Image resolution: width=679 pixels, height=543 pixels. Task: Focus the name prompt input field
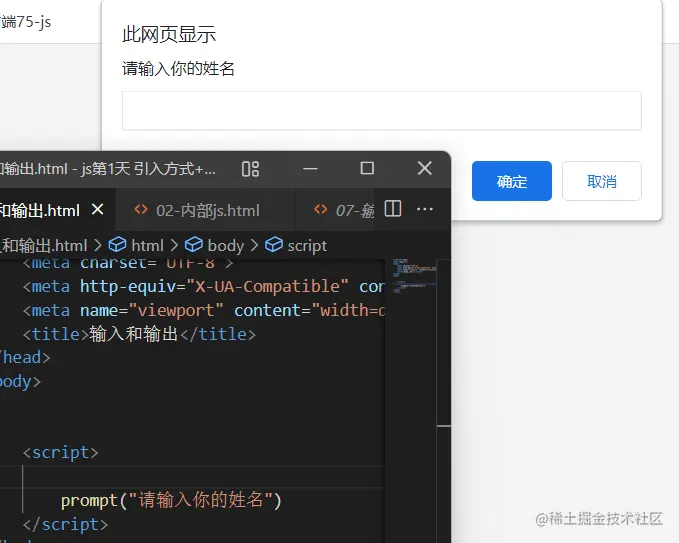pyautogui.click(x=382, y=111)
